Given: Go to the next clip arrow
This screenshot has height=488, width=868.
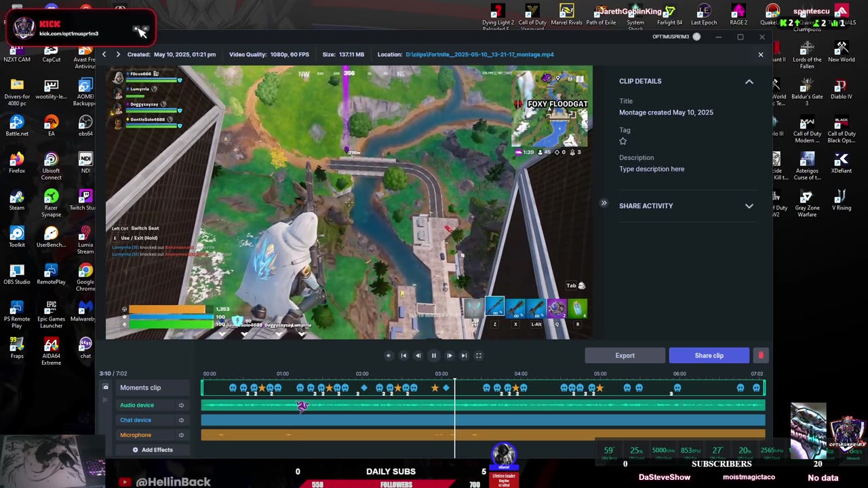Looking at the screenshot, I should tap(118, 54).
